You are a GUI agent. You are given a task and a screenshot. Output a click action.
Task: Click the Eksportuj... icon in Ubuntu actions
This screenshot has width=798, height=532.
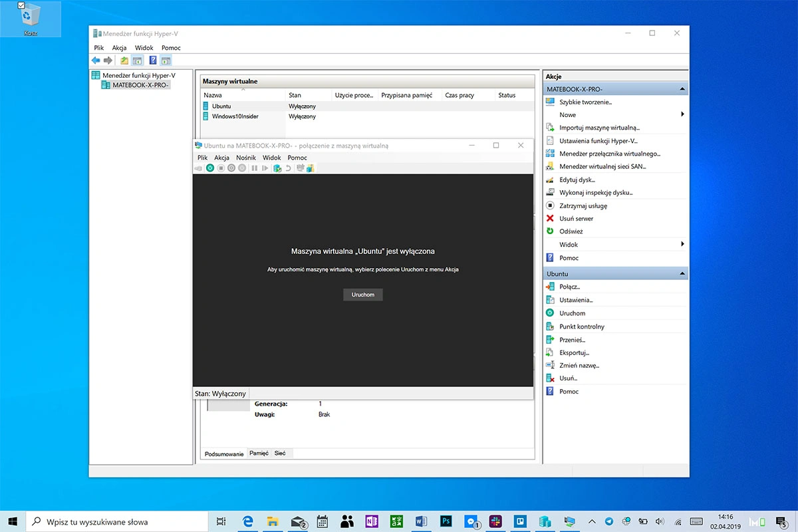point(550,352)
